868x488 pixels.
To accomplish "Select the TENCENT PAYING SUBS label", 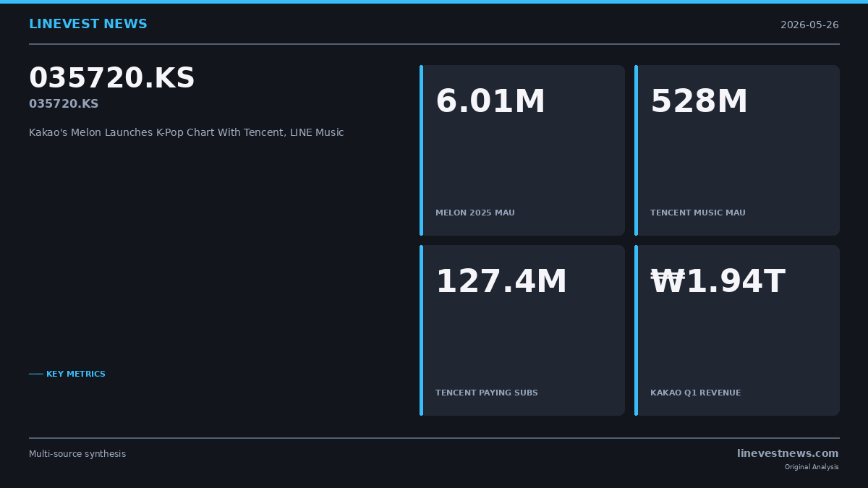I will (487, 393).
